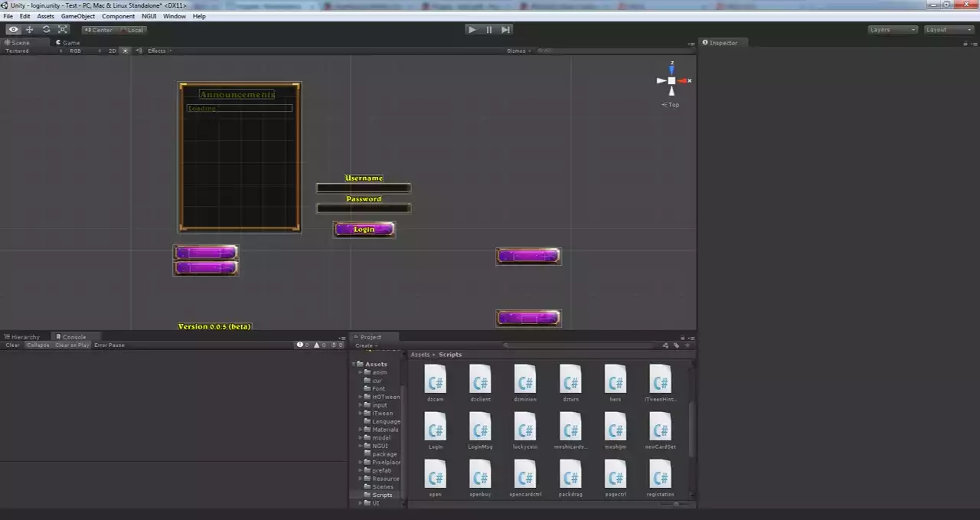
Task: Toggle 2D scene view mode
Action: (112, 51)
